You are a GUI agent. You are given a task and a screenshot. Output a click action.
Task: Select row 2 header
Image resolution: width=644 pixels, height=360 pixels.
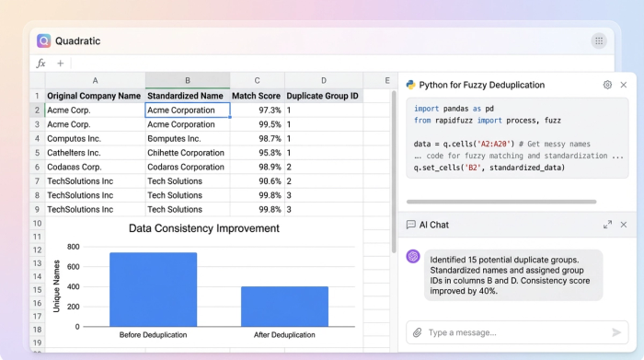(x=37, y=110)
